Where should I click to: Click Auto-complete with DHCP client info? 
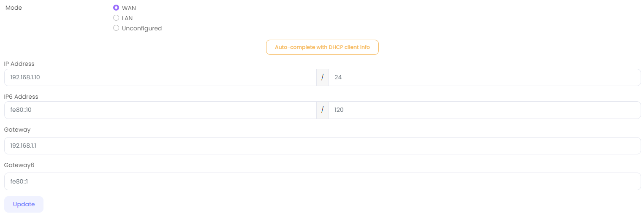point(322,47)
